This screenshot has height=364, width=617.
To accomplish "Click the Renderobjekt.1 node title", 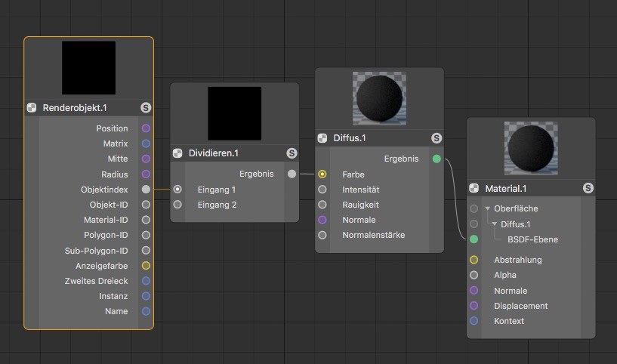I will 75,108.
